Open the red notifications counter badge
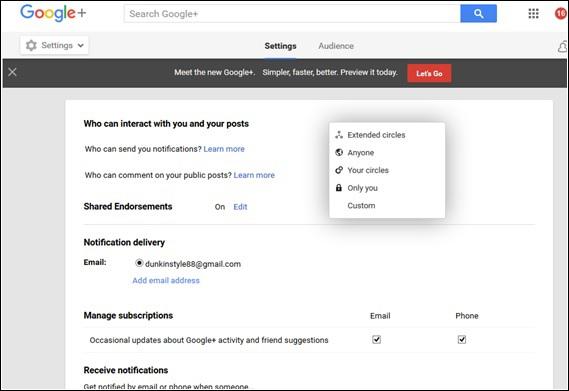Screen dimensions: 569x391 coord(561,14)
